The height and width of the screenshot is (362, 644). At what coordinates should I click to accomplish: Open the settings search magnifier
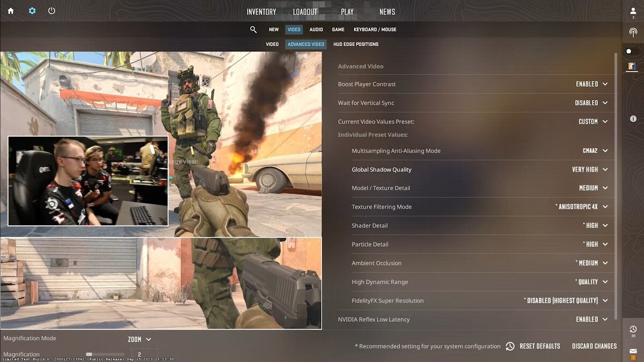253,29
